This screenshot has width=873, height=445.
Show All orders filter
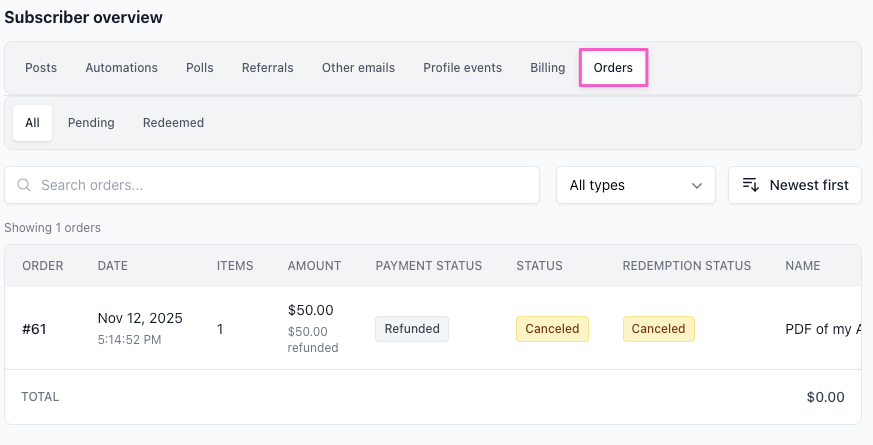pos(33,123)
